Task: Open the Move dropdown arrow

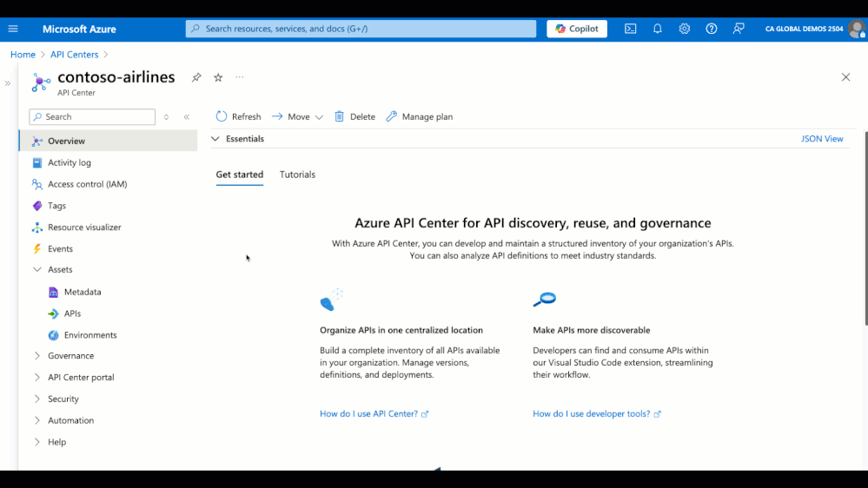Action: 319,117
